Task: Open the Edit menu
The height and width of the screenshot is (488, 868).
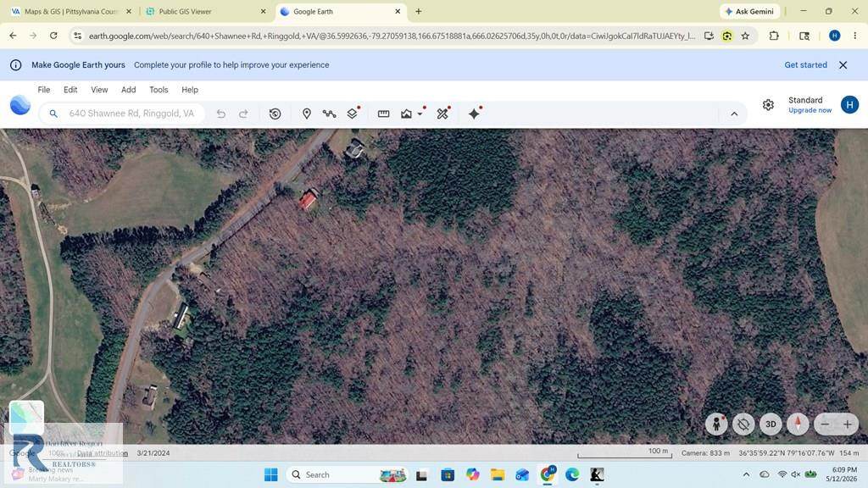Action: 70,90
